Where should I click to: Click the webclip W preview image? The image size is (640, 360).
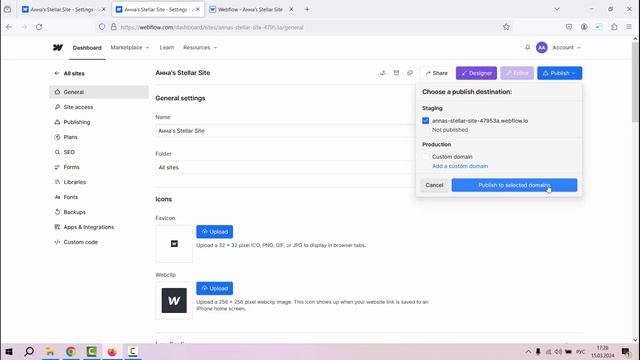(x=174, y=300)
